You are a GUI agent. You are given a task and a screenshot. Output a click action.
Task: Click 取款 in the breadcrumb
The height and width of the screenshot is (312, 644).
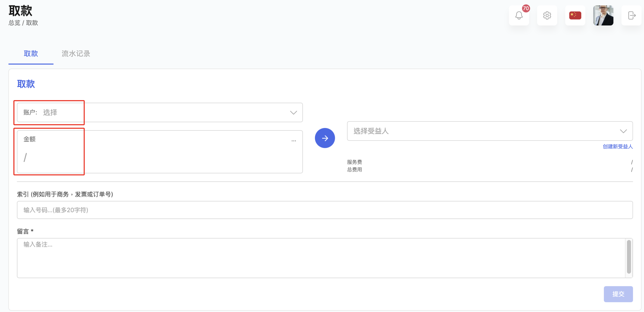click(x=32, y=23)
